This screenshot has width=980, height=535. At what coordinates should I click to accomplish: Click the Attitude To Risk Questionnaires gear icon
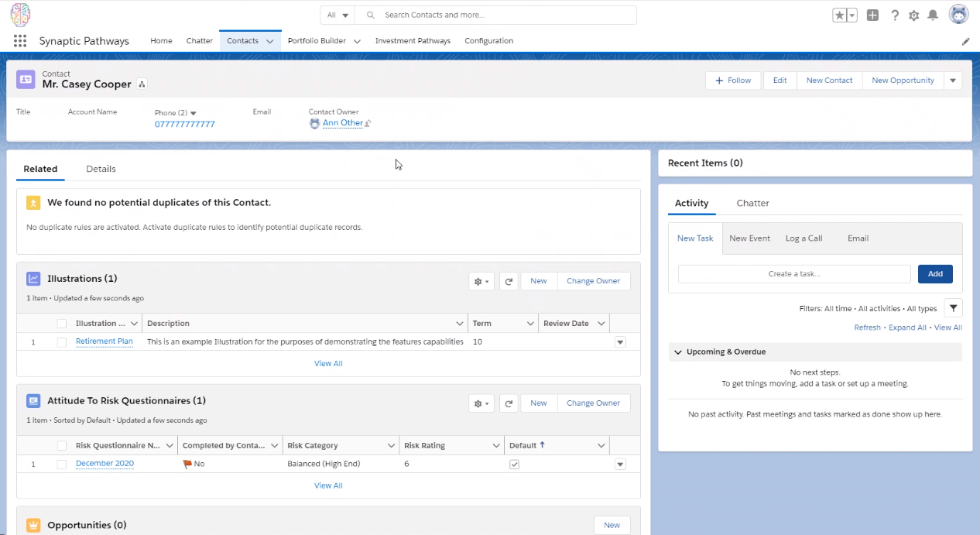pyautogui.click(x=481, y=403)
